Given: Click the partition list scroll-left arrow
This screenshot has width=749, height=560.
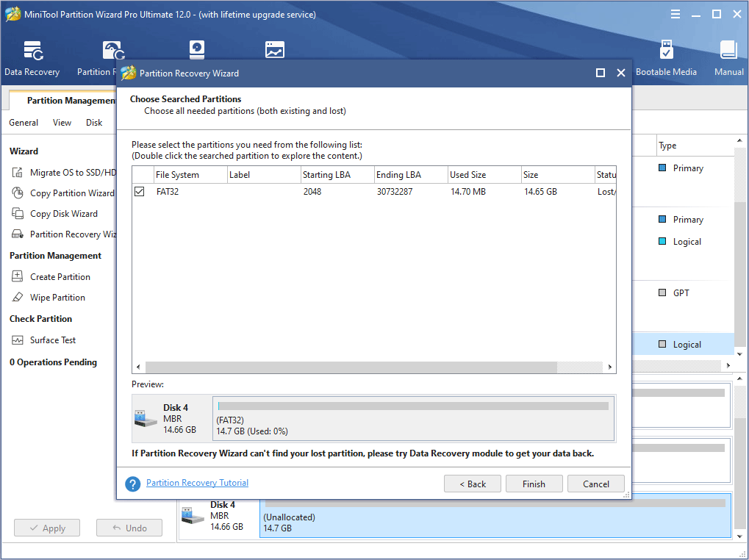Looking at the screenshot, I should (x=138, y=367).
